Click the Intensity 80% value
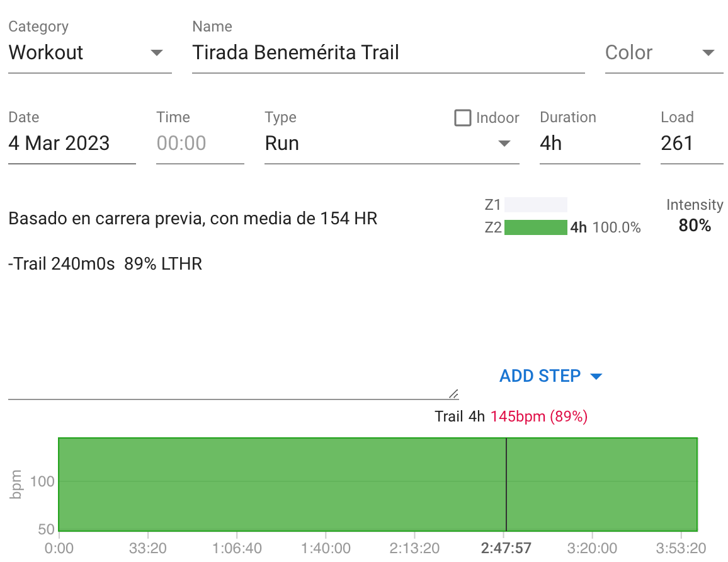 695,226
